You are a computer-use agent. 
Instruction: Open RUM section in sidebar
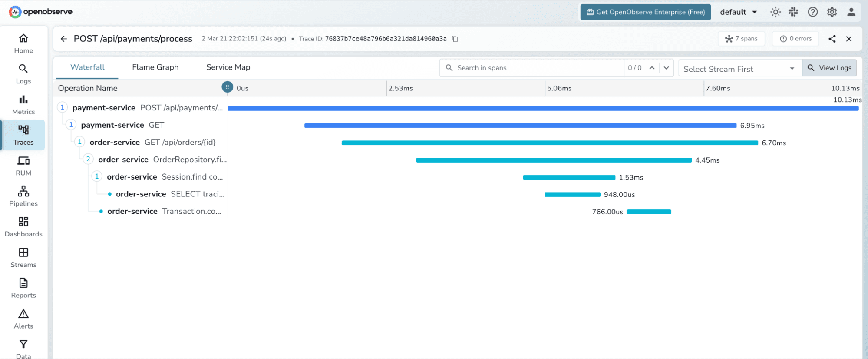(23, 166)
